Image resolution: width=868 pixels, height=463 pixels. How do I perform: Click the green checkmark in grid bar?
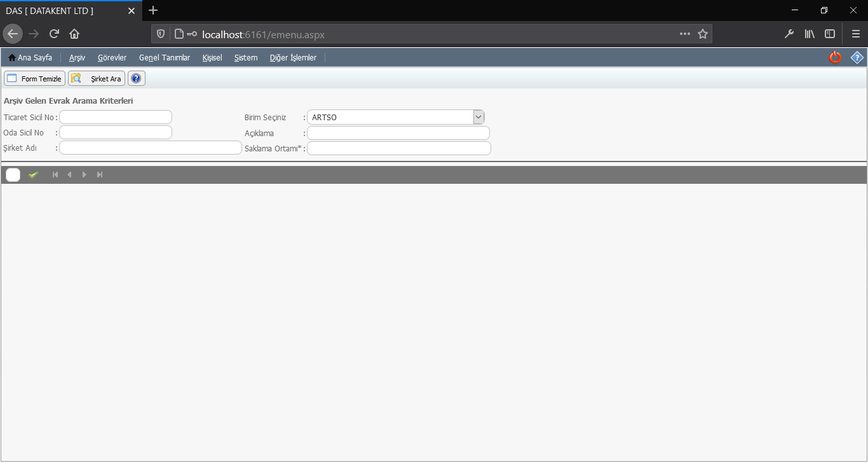pyautogui.click(x=34, y=175)
